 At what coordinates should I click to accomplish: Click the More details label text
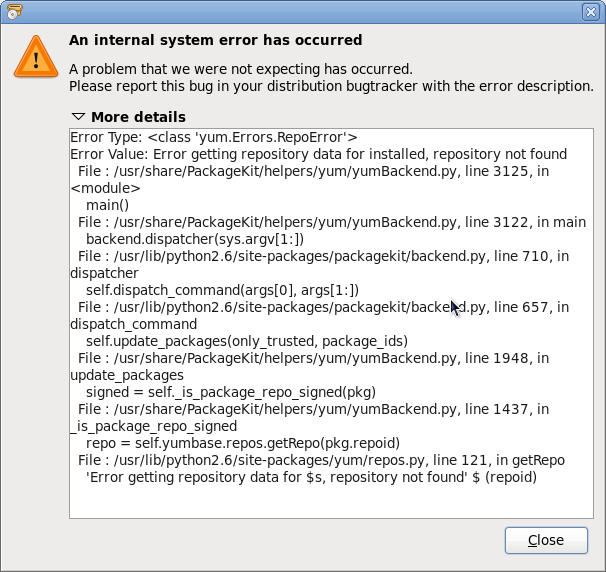tap(138, 117)
